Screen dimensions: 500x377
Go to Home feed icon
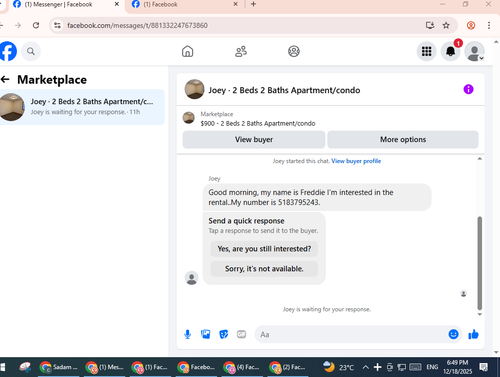coord(187,51)
